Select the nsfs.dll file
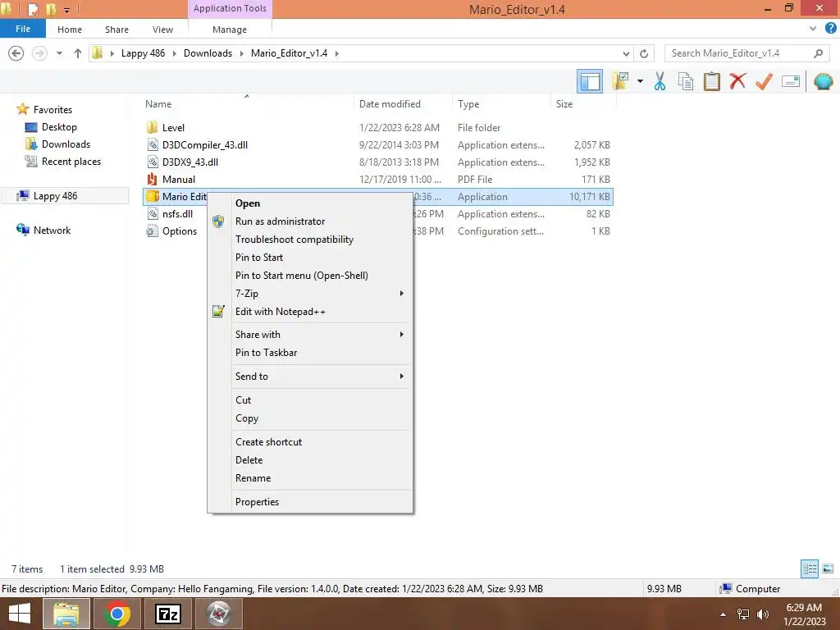The height and width of the screenshot is (630, 840). [177, 214]
